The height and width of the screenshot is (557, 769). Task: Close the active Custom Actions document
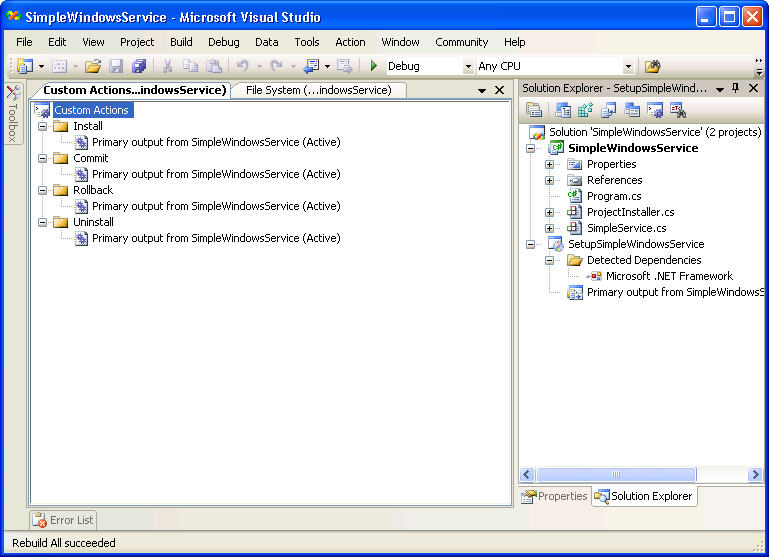[x=499, y=90]
